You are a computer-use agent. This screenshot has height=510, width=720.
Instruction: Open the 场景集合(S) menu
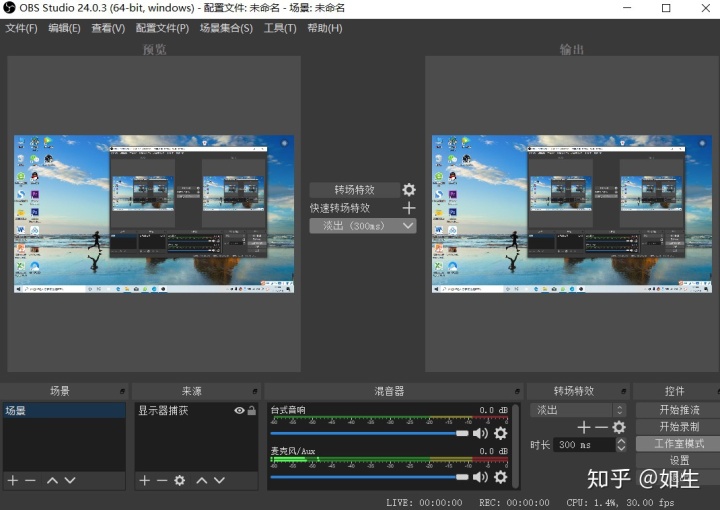pos(226,28)
